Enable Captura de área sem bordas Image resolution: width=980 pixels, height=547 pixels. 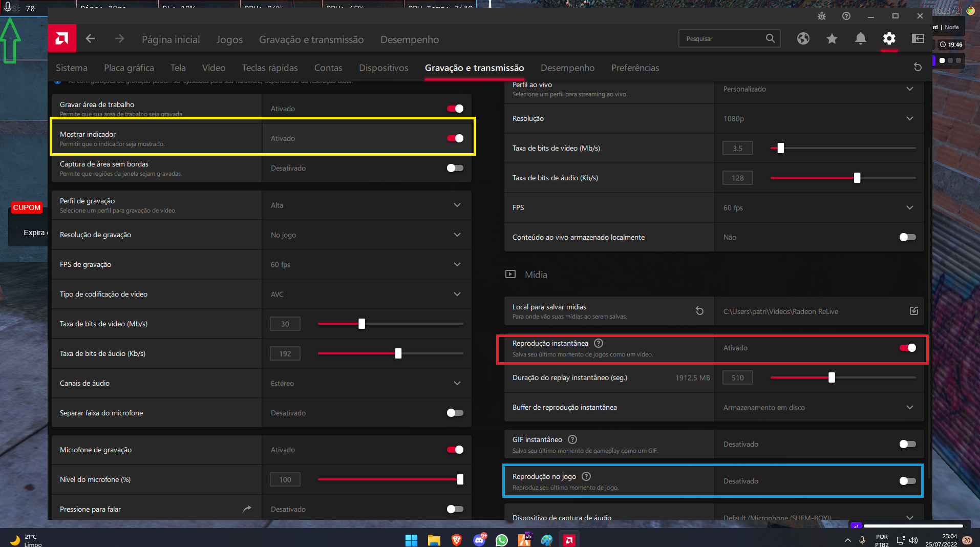coord(455,168)
